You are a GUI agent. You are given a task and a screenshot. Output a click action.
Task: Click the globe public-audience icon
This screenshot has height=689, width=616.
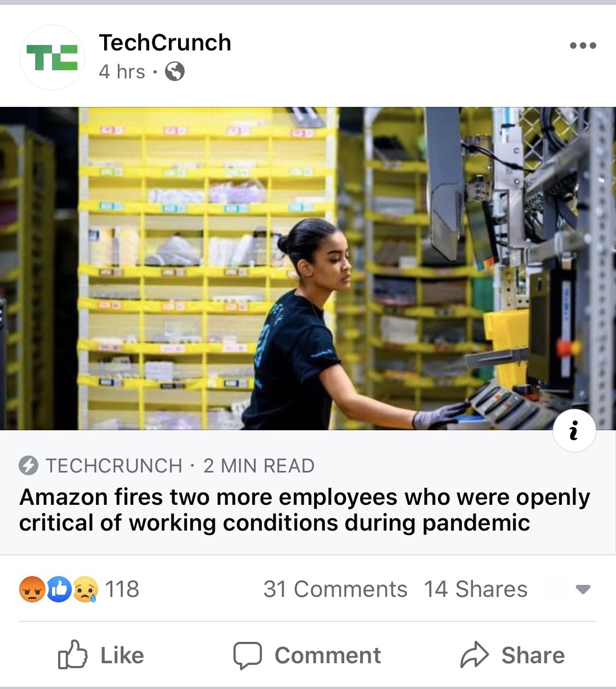click(175, 71)
